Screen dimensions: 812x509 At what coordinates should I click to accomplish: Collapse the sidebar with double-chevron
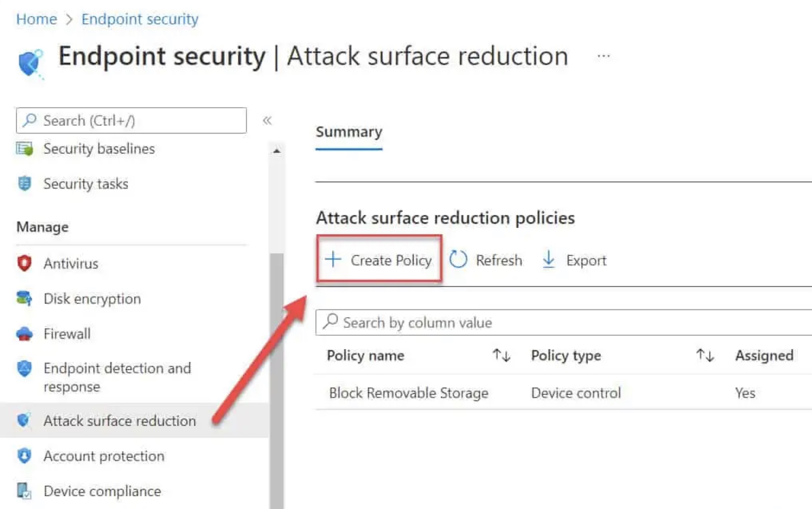[x=267, y=121]
